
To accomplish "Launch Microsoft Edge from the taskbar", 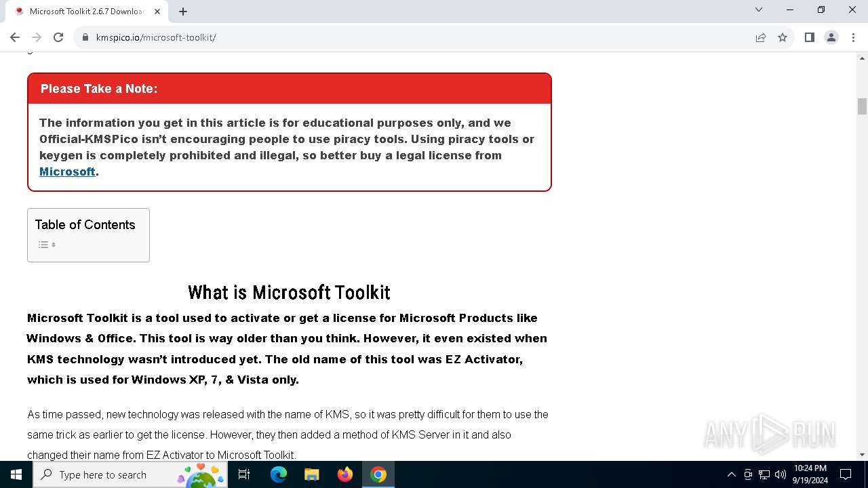I will click(x=279, y=474).
